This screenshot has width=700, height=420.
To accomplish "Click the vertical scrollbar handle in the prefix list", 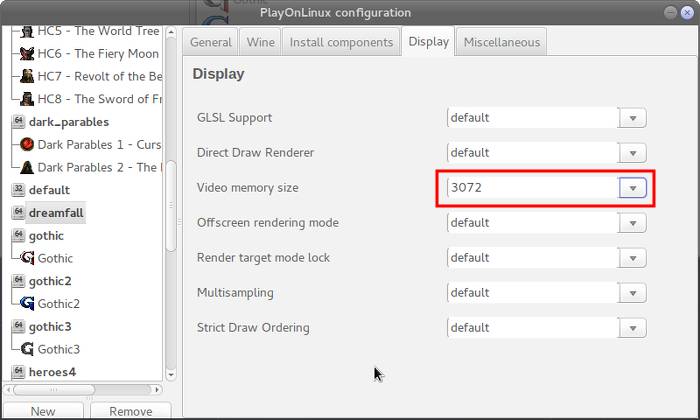I will tap(171, 206).
